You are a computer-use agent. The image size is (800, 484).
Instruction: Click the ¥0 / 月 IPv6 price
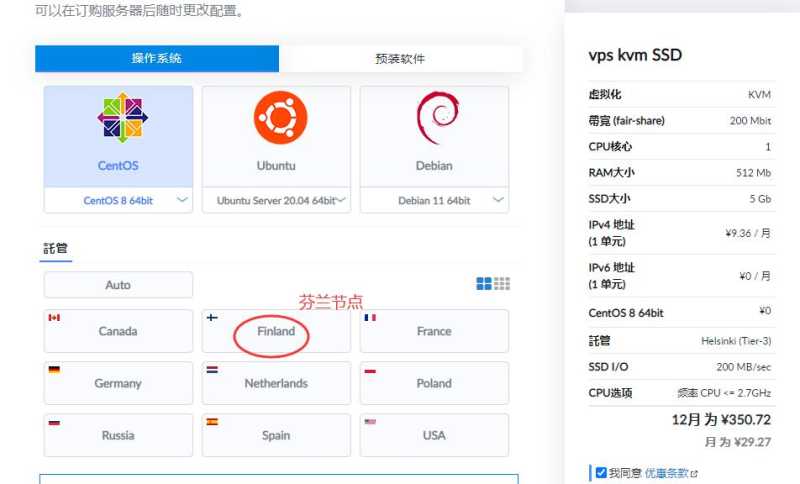coord(755,276)
